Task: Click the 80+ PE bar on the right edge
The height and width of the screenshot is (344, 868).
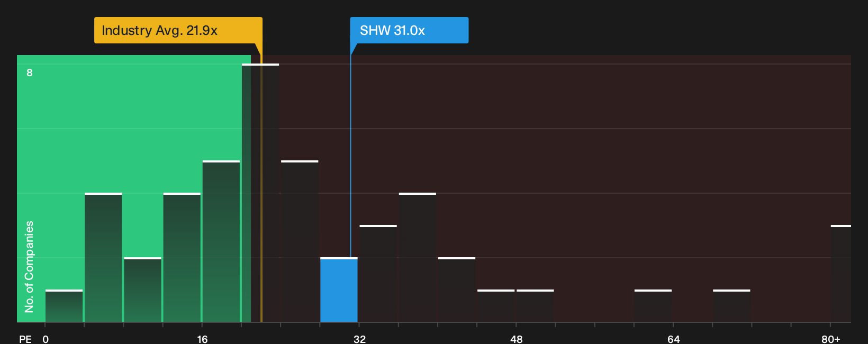Action: tap(841, 274)
